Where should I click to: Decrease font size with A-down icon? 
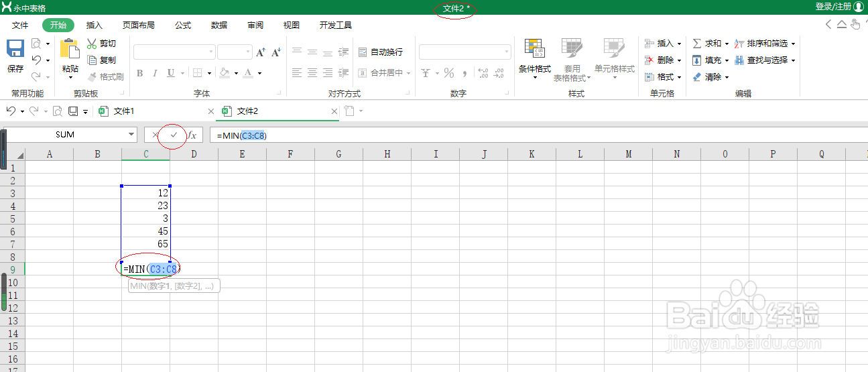pos(277,52)
